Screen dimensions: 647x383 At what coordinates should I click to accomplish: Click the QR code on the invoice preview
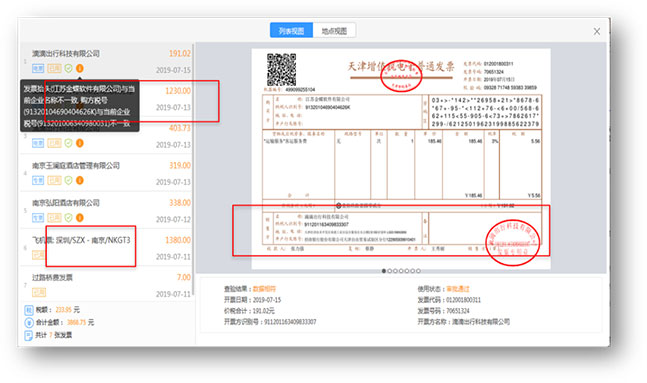pyautogui.click(x=281, y=69)
